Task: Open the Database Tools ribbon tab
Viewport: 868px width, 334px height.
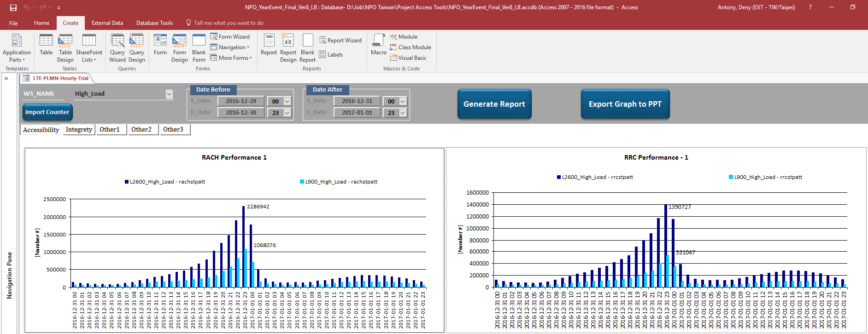Action: [x=154, y=23]
